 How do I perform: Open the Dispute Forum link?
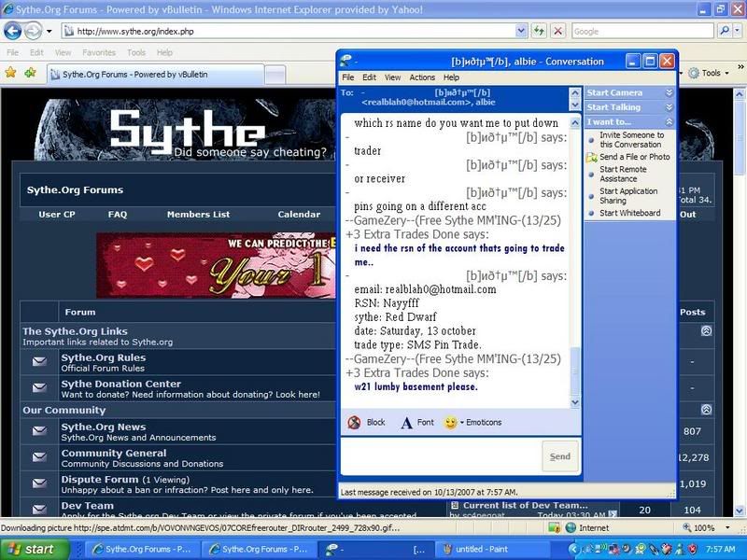point(100,479)
